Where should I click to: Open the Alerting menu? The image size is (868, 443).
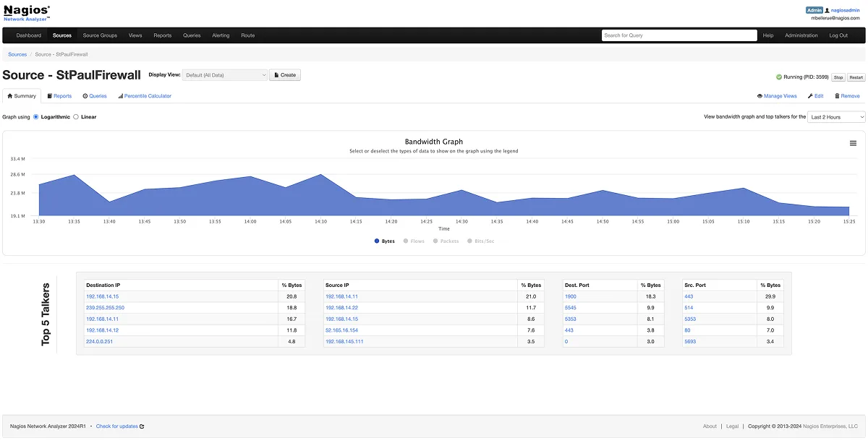click(x=221, y=35)
